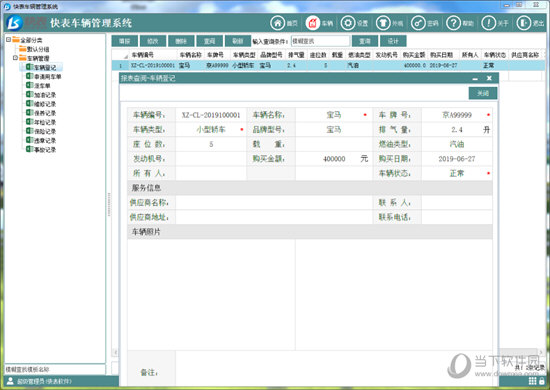Click the grid icon in status bar

pos(532,381)
